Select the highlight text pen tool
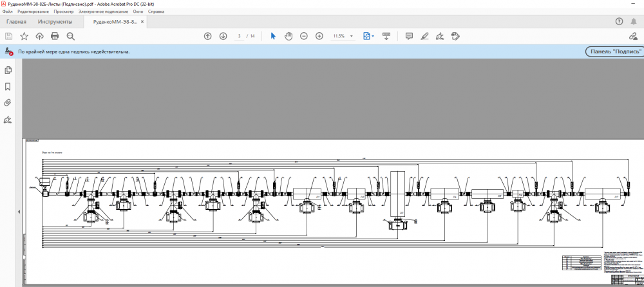 pos(424,36)
